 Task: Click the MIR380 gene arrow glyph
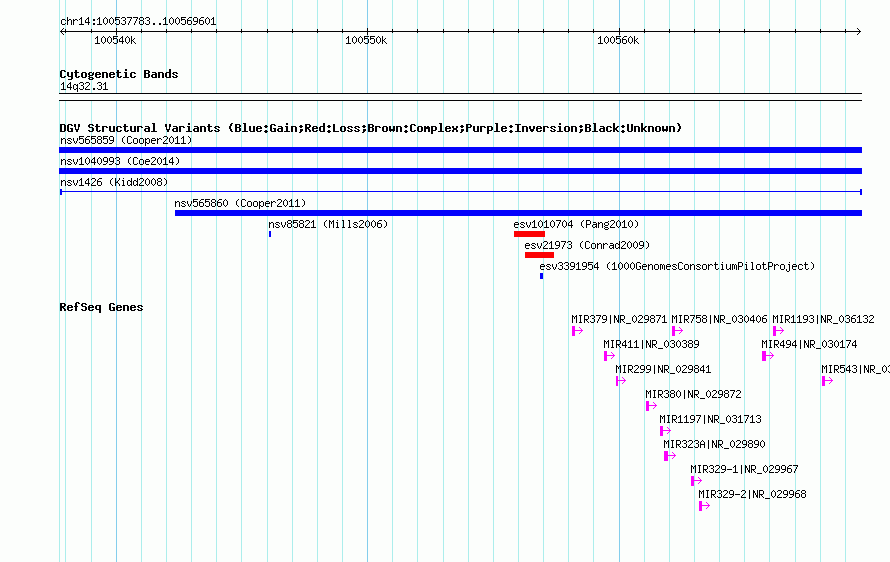coord(651,406)
